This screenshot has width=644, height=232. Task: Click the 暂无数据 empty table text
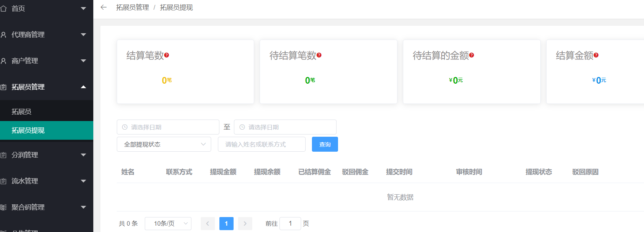click(x=400, y=197)
